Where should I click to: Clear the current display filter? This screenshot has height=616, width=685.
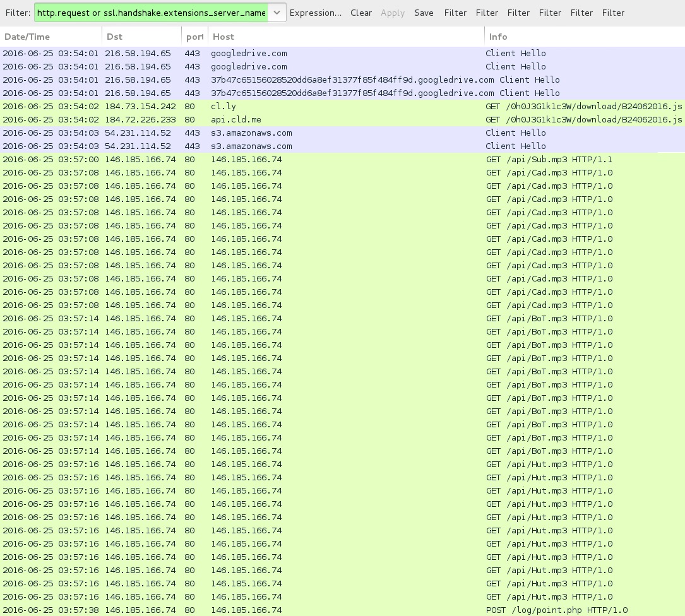tap(361, 13)
